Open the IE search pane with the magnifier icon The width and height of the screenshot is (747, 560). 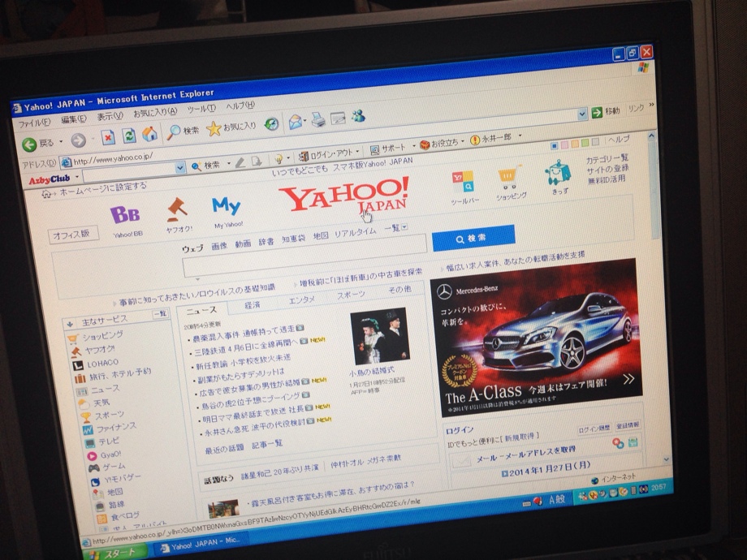(174, 132)
